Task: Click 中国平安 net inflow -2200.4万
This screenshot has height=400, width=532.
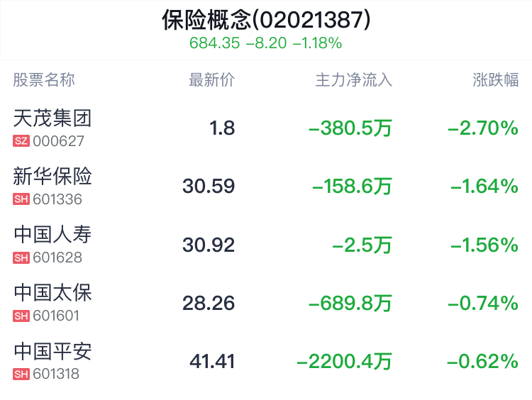Action: [344, 361]
